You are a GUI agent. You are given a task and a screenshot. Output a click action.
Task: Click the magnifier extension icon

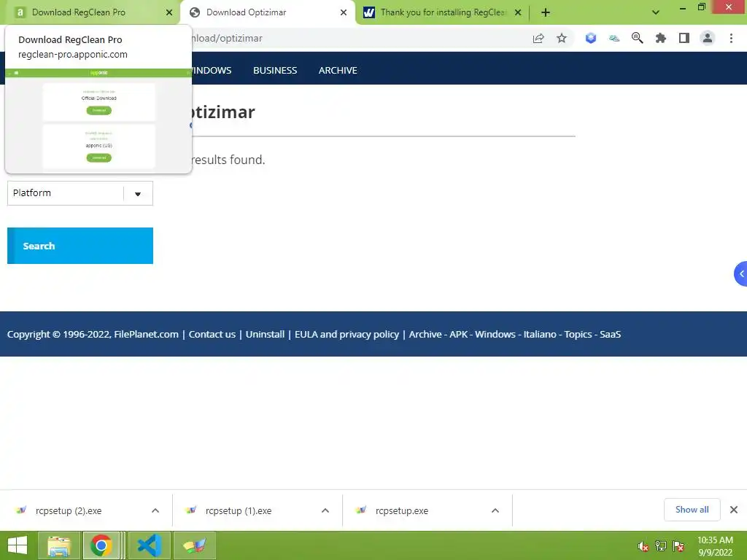click(638, 38)
